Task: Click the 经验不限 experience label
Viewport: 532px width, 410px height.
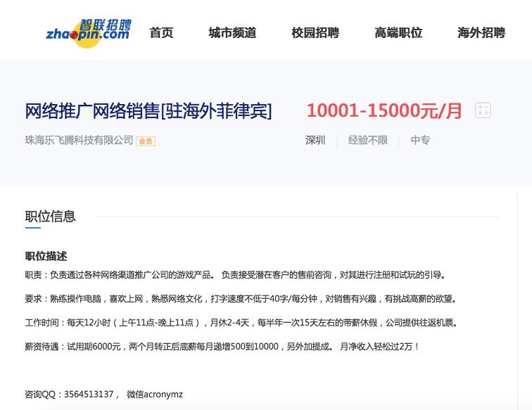Action: (x=367, y=140)
